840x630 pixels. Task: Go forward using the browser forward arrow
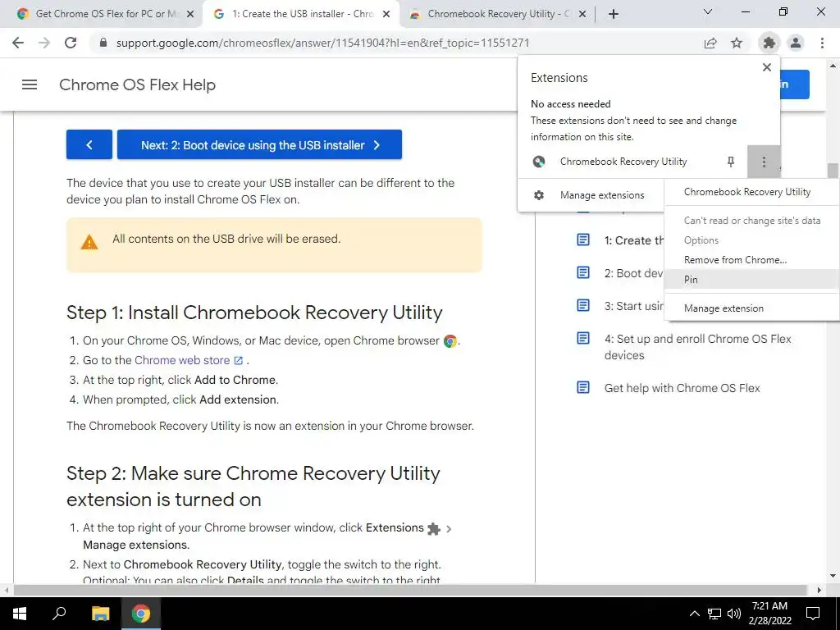point(44,43)
